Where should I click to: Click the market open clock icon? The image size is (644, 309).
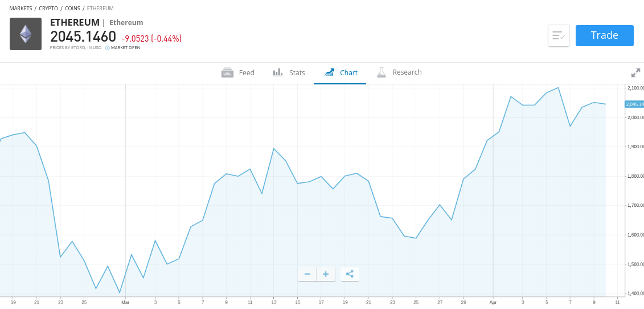[108, 48]
